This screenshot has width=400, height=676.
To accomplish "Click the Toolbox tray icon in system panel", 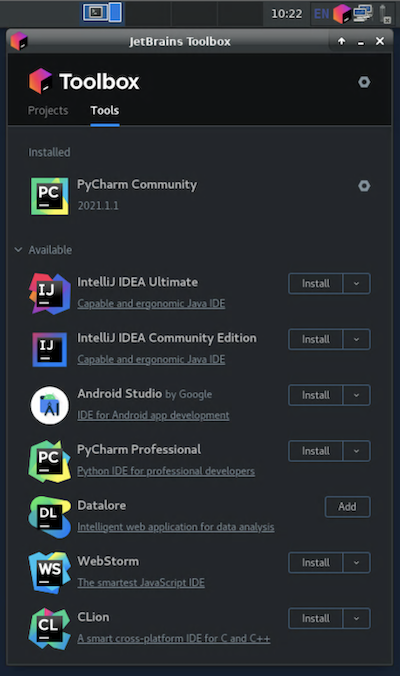I will (342, 14).
